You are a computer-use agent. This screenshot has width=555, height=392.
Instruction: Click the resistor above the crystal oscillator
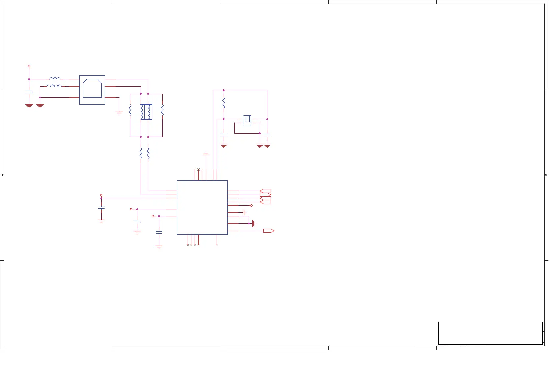[224, 103]
